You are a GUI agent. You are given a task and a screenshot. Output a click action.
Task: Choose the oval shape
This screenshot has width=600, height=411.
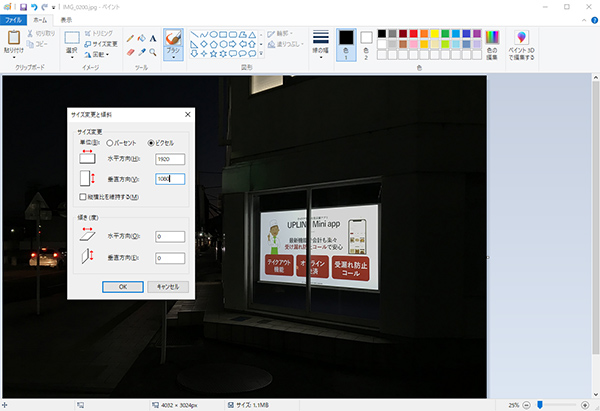(x=214, y=34)
